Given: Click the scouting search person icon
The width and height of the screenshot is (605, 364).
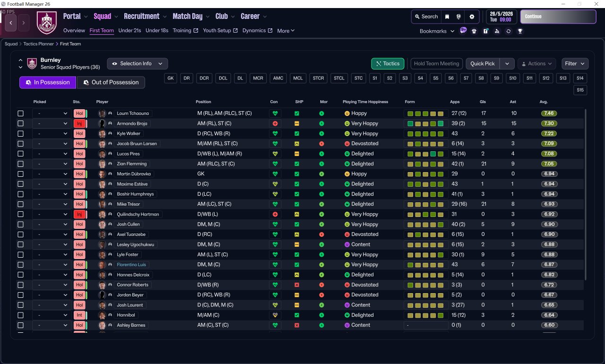Looking at the screenshot, I should (x=497, y=31).
